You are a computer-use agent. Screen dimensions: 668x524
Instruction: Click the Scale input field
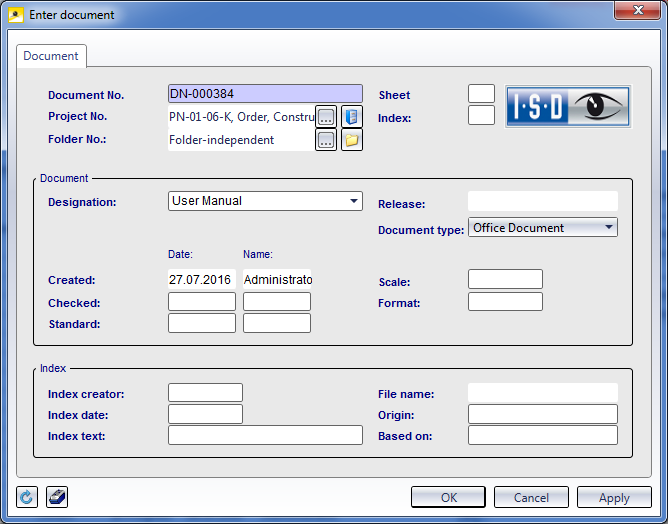coord(505,279)
